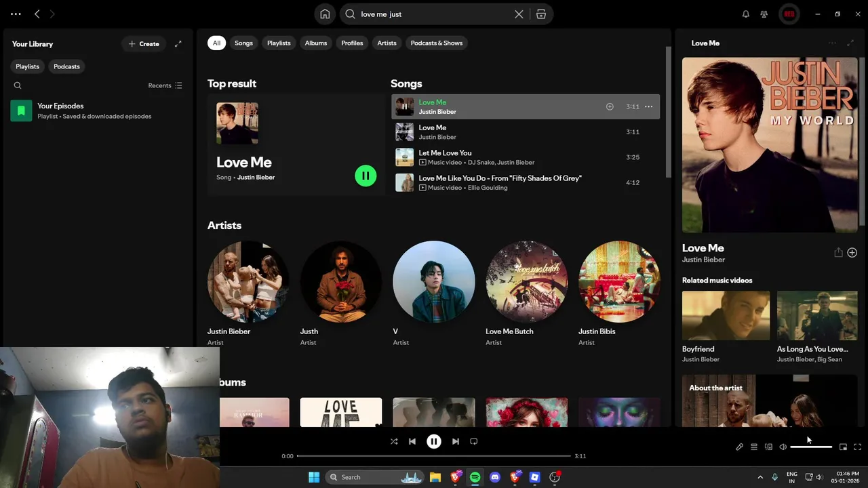
Task: Seek on the track progress bar
Action: tap(434, 456)
